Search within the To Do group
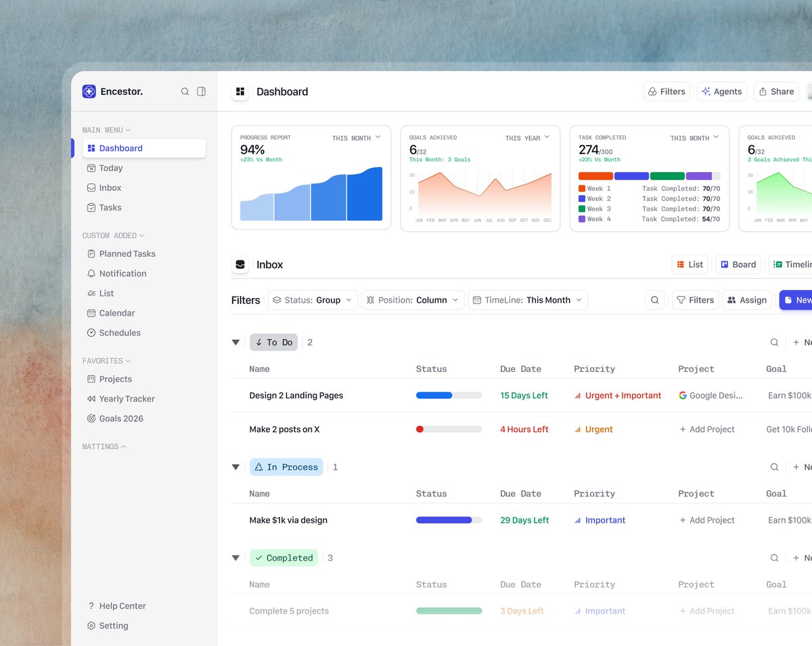The height and width of the screenshot is (646, 812). (774, 343)
